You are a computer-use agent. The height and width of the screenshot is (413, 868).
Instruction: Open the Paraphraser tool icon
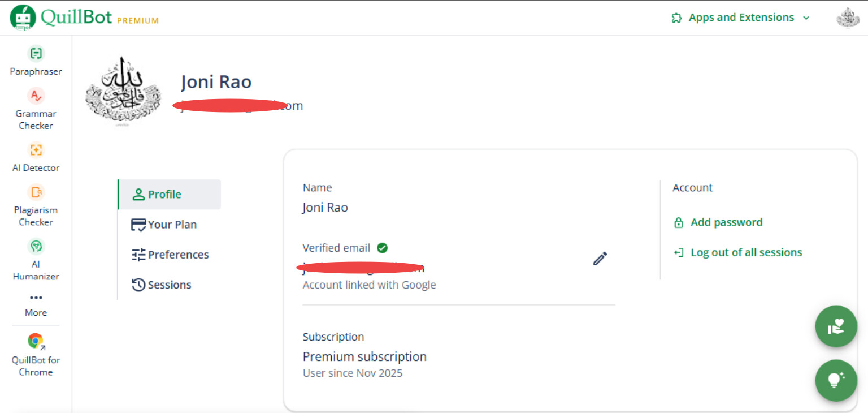(36, 54)
